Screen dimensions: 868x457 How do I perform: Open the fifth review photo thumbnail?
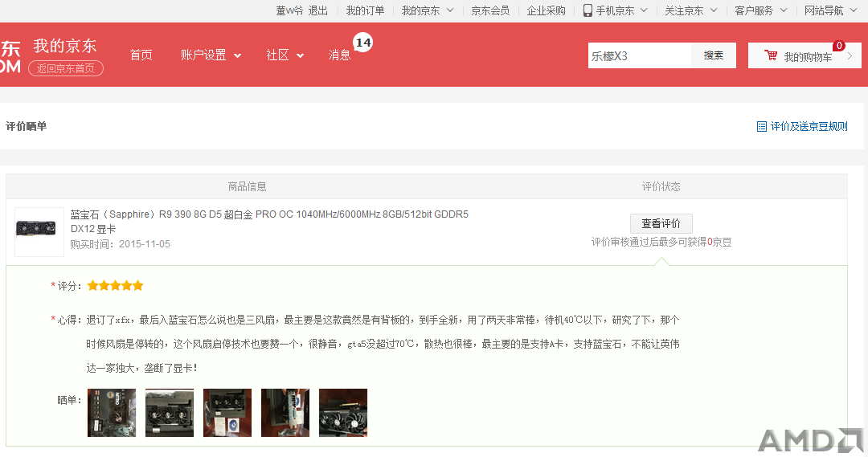pos(343,413)
